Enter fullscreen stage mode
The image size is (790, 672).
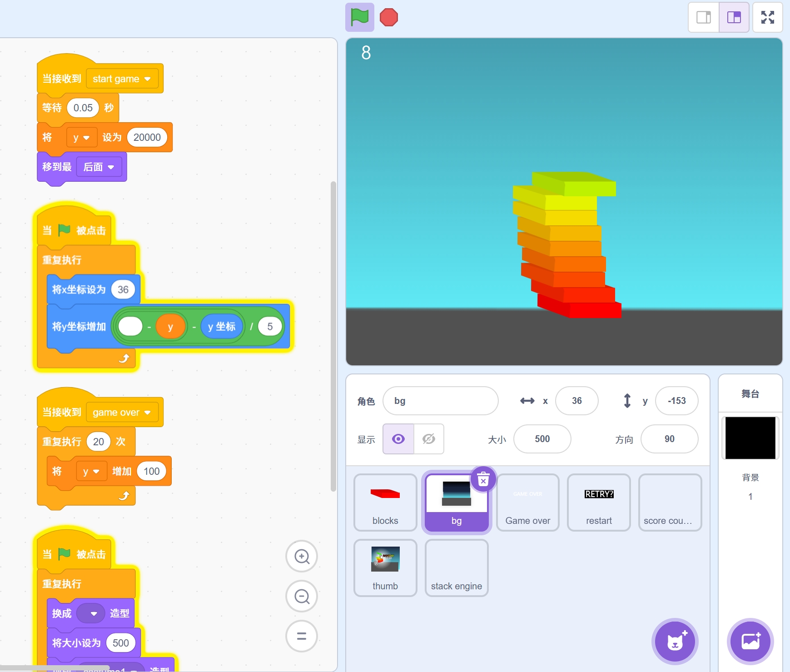(x=767, y=18)
